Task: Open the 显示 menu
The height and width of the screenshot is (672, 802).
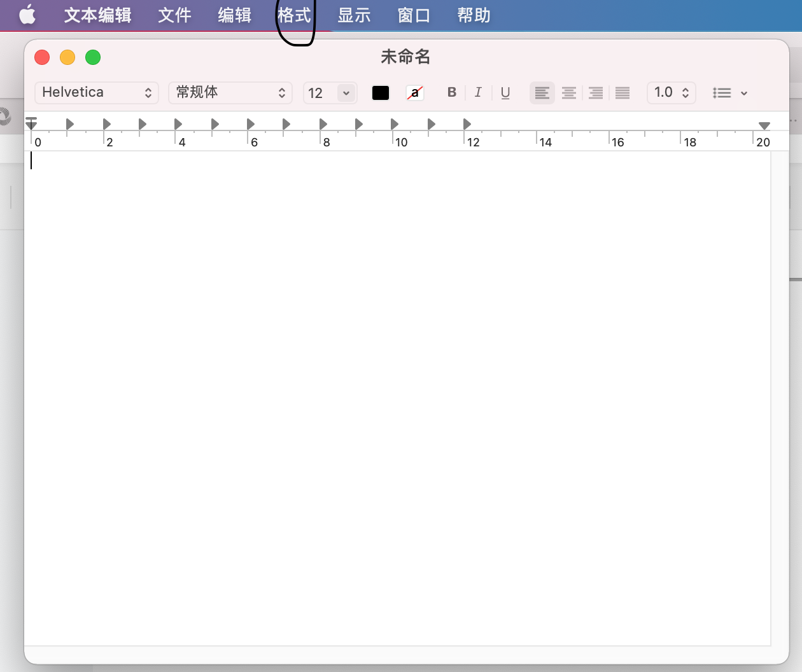Action: pos(354,15)
